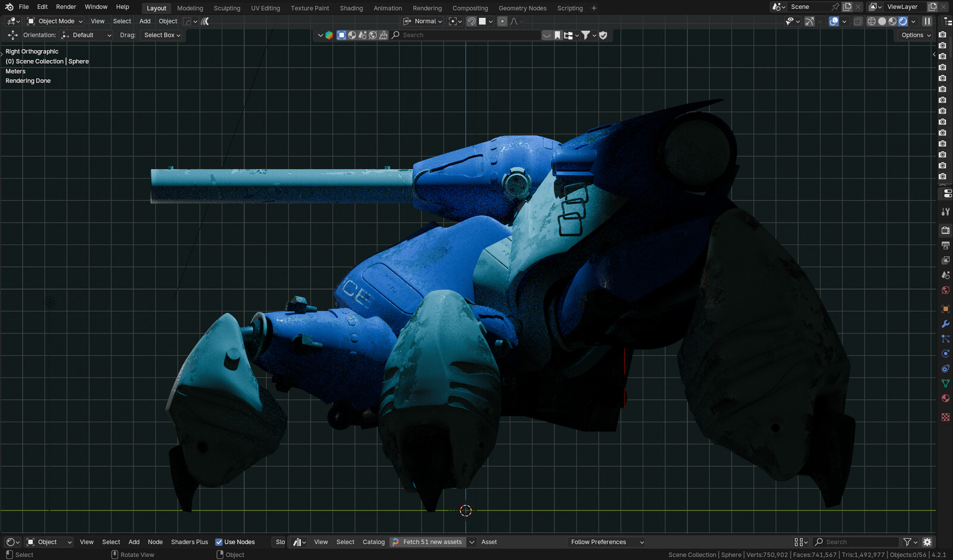Click the colored asset library cube icon
This screenshot has width=953, height=560.
[x=329, y=35]
